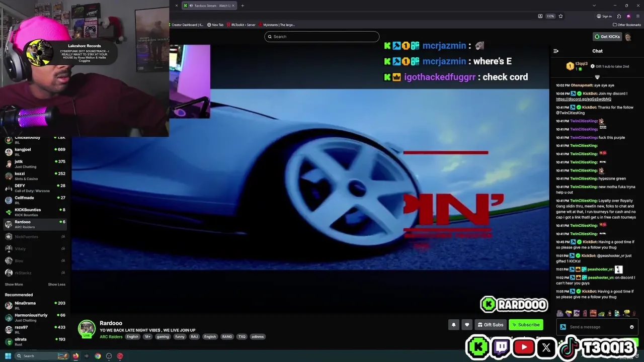Click the 110% zoom level indicator

pos(550,16)
